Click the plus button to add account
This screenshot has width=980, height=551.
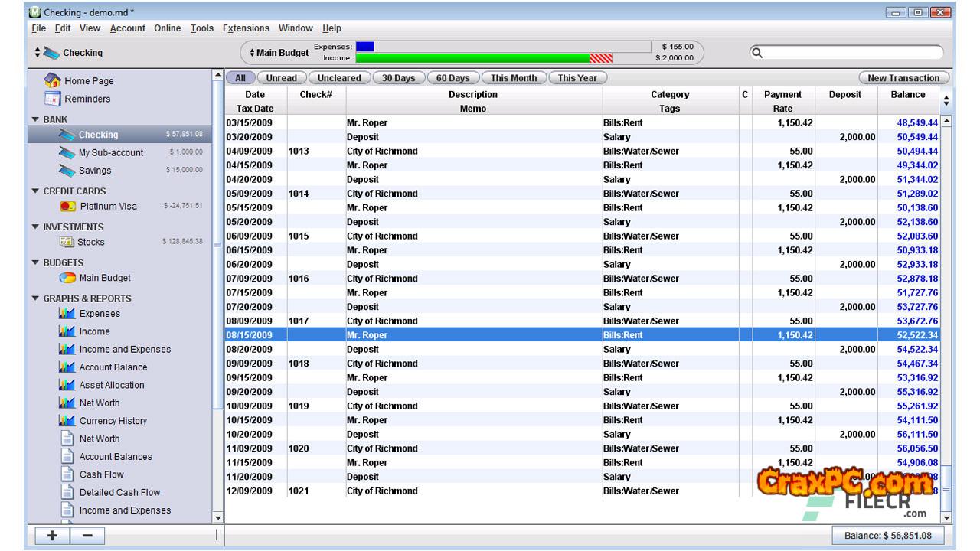pos(52,535)
